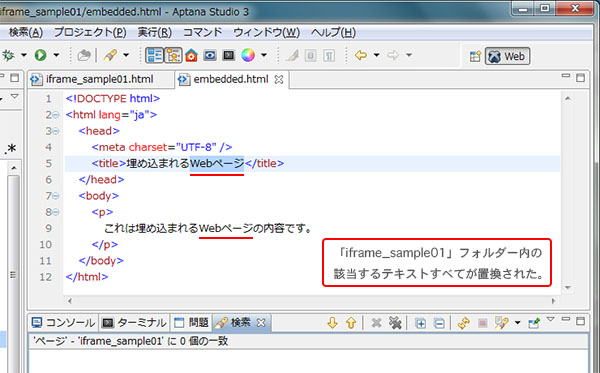
Task: Open the color wheel dropdown arrow
Action: pos(264,55)
